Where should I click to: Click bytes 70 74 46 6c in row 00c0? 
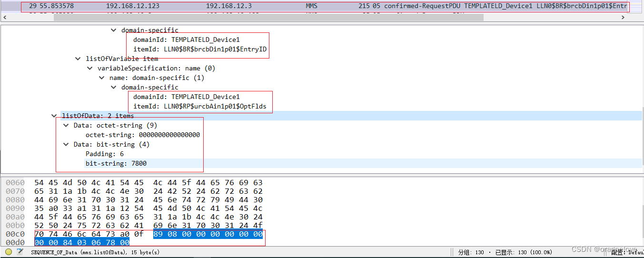pos(59,234)
